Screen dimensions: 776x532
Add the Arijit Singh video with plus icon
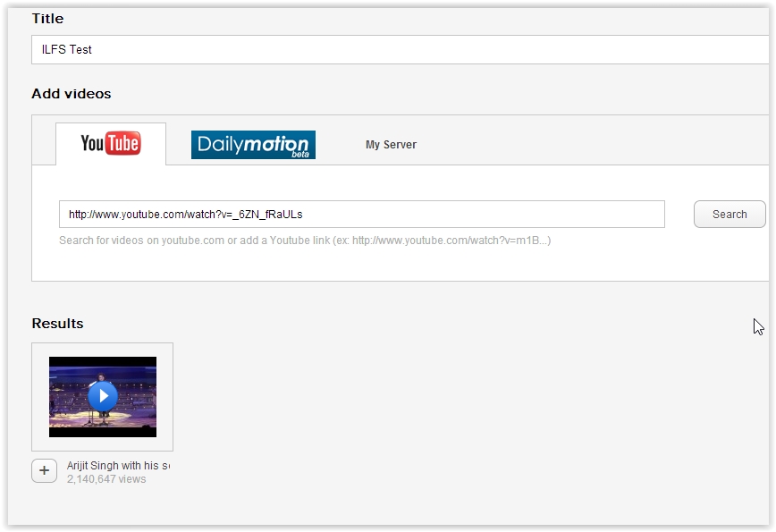click(x=44, y=470)
